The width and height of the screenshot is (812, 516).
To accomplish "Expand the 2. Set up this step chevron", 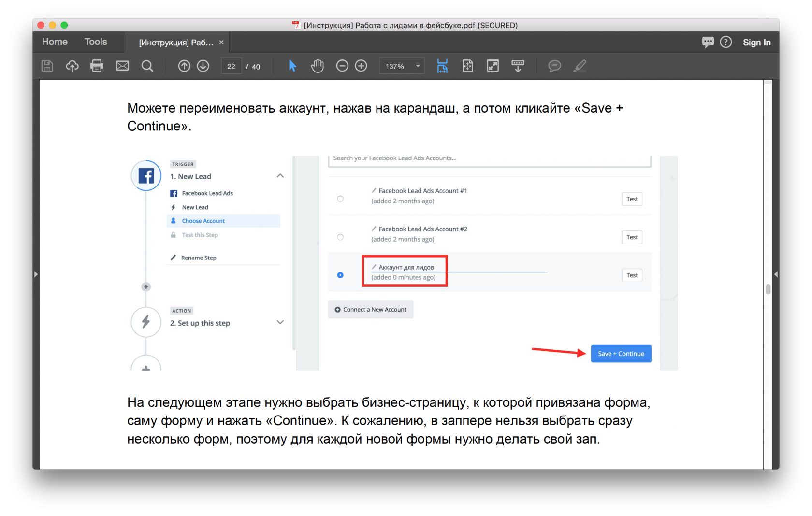I will pos(280,322).
